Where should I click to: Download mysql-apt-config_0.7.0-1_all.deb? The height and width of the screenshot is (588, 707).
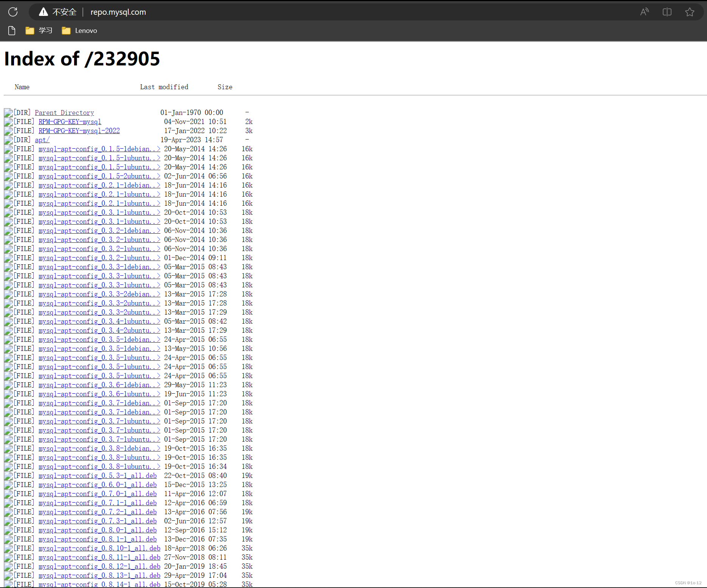98,494
